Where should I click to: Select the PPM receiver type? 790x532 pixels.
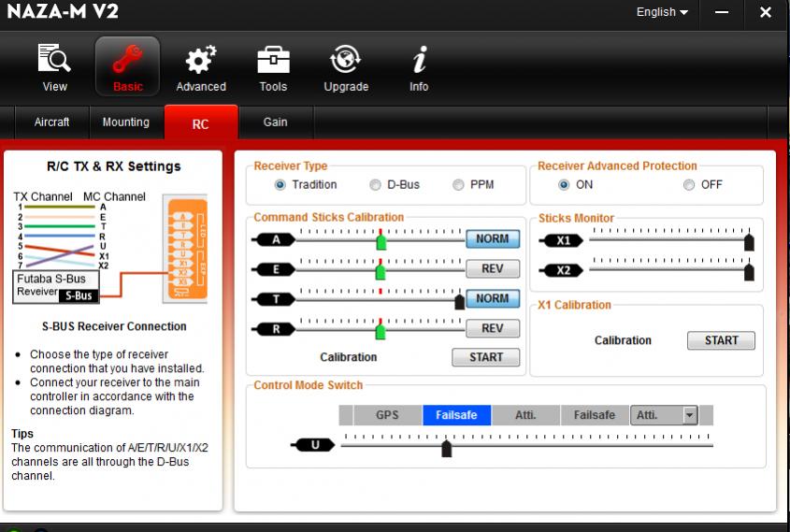[x=458, y=185]
